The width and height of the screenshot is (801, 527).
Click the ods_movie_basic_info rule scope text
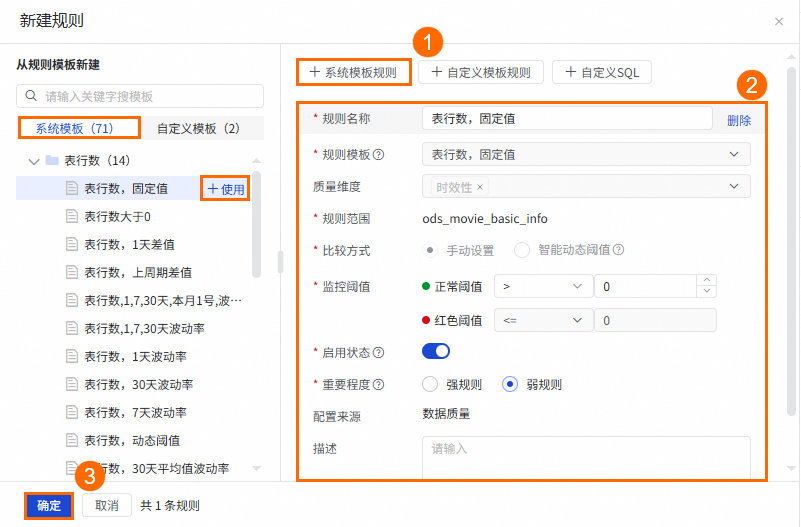[485, 219]
